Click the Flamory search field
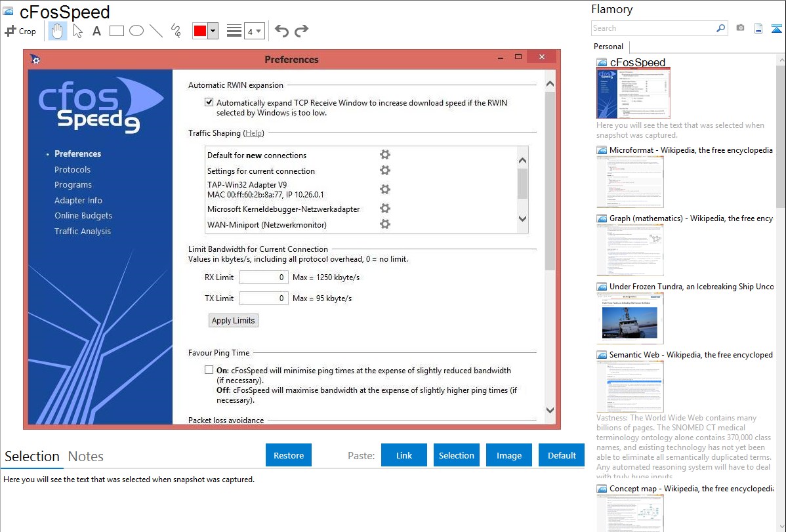 (653, 28)
